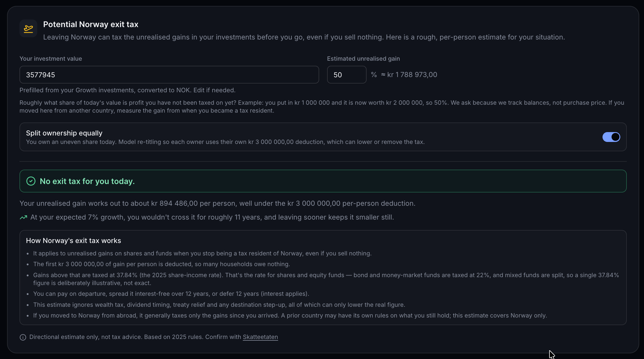This screenshot has width=644, height=359.
Task: Click the How Norway's exit tax works heading
Action: [73, 240]
